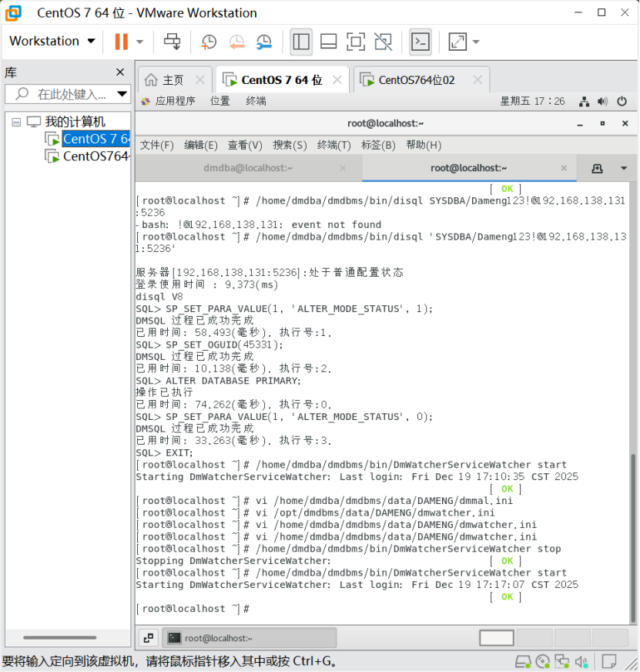Select CentOS764 second VM in library tree
Image resolution: width=640 pixels, height=672 pixels.
[x=95, y=156]
